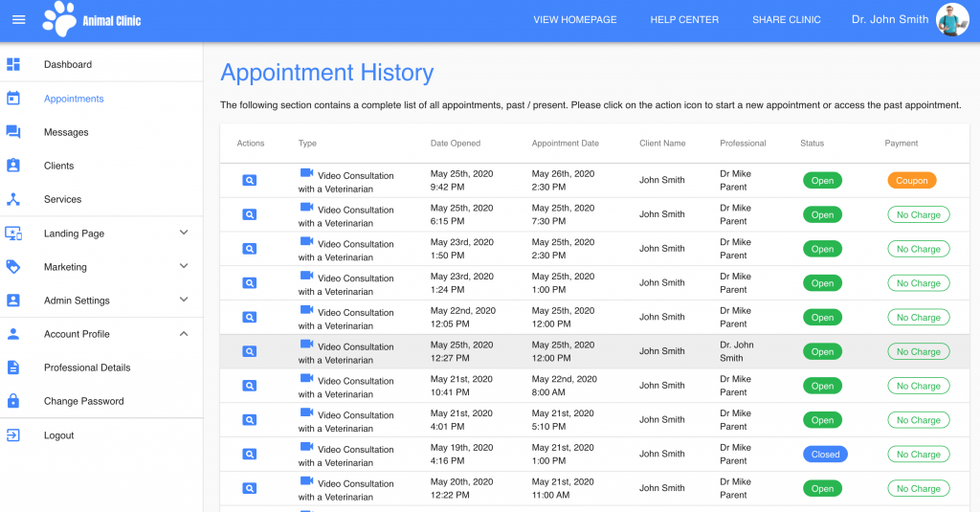Click the Appointments calendar icon
This screenshot has height=512, width=980.
(13, 99)
